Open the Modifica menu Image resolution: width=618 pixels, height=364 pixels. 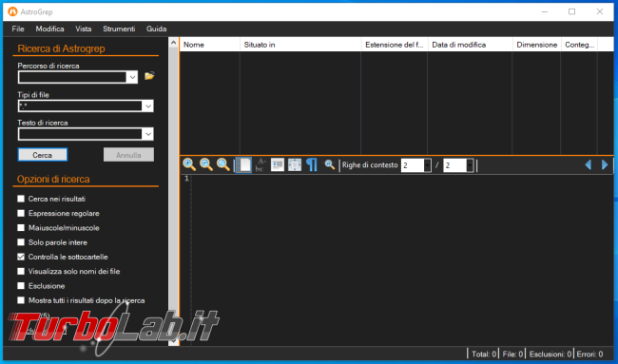click(50, 29)
